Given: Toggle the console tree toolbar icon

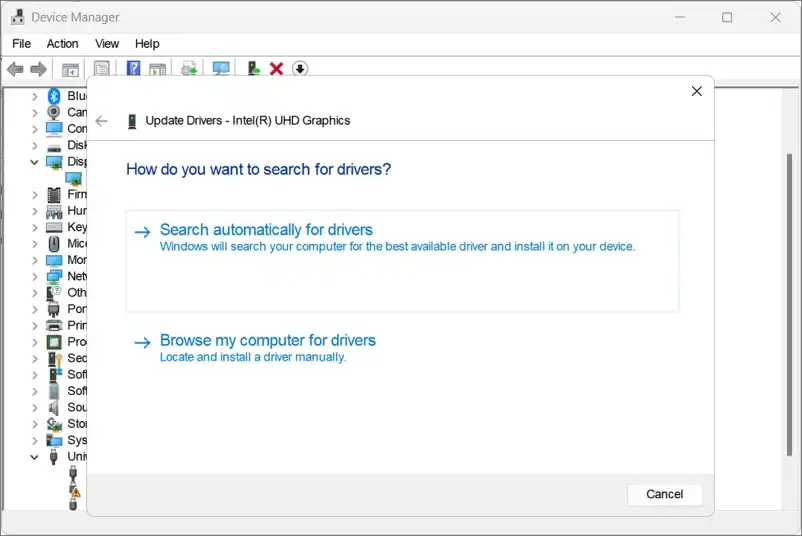Looking at the screenshot, I should [70, 69].
